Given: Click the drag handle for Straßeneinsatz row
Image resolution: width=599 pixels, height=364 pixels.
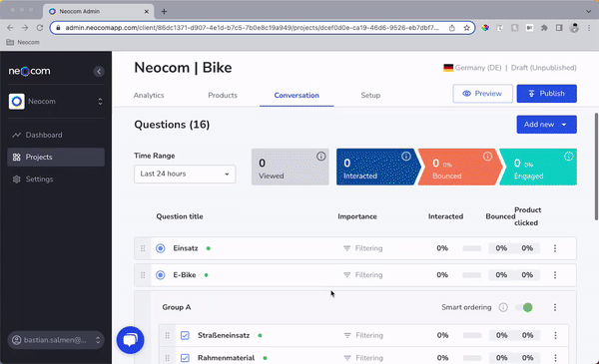Looking at the screenshot, I should [x=168, y=335].
